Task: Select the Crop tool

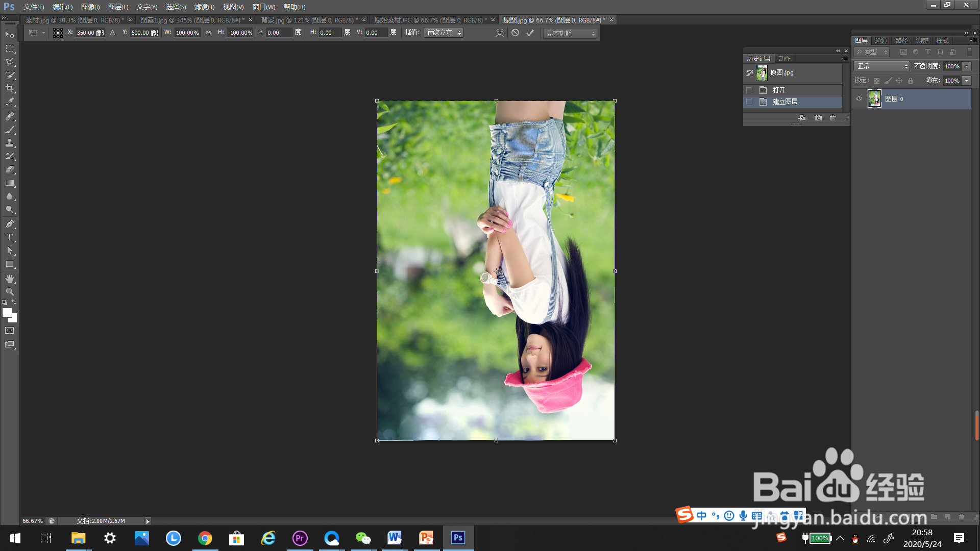Action: tap(10, 89)
